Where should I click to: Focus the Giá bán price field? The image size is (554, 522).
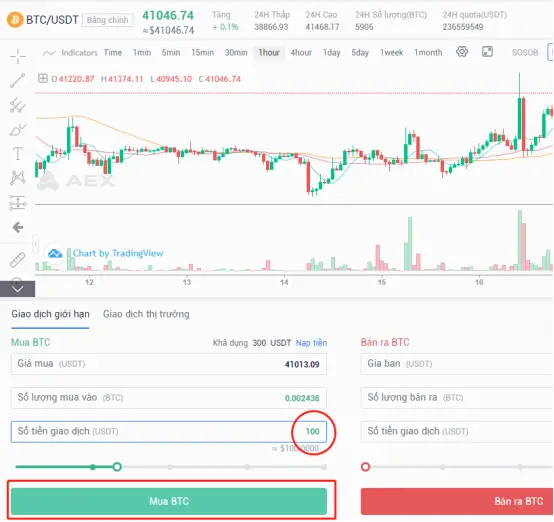tap(457, 364)
